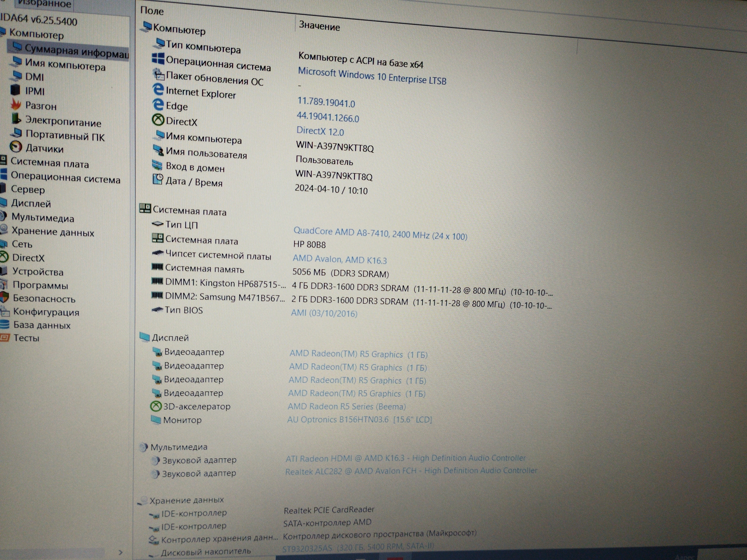This screenshot has width=747, height=560.
Task: Open Электропитание battery icon
Action: coord(16,119)
